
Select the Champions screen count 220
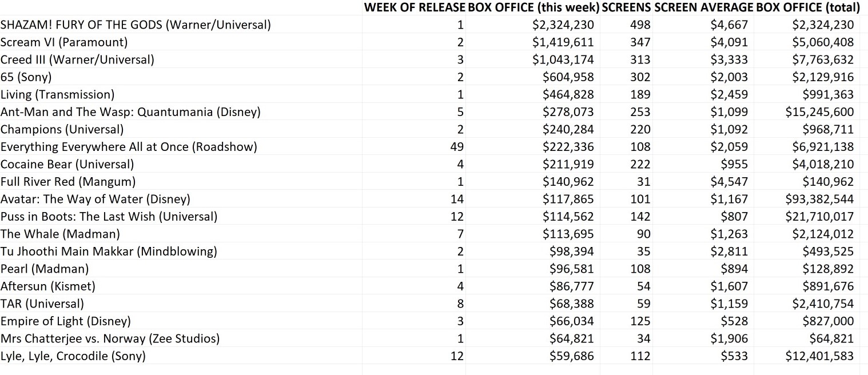pos(640,129)
